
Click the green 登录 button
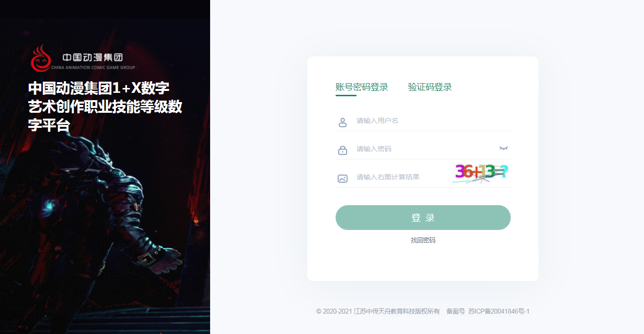[423, 217]
